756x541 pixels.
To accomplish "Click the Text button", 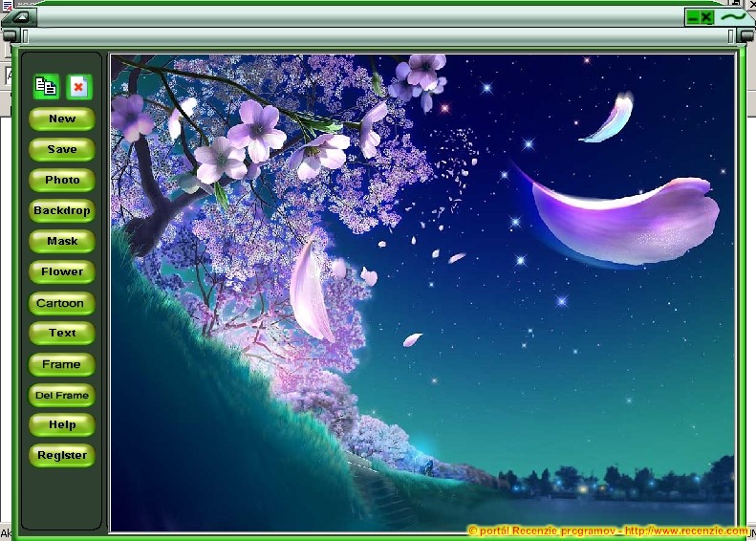I will [x=62, y=334].
